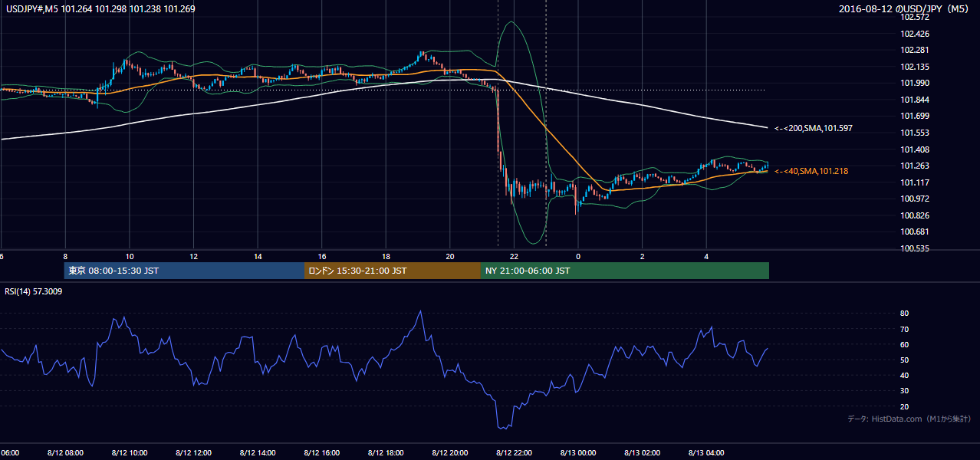The width and height of the screenshot is (980, 460).
Task: Click the 8/12 18:00 time axis label
Action: pos(386,452)
